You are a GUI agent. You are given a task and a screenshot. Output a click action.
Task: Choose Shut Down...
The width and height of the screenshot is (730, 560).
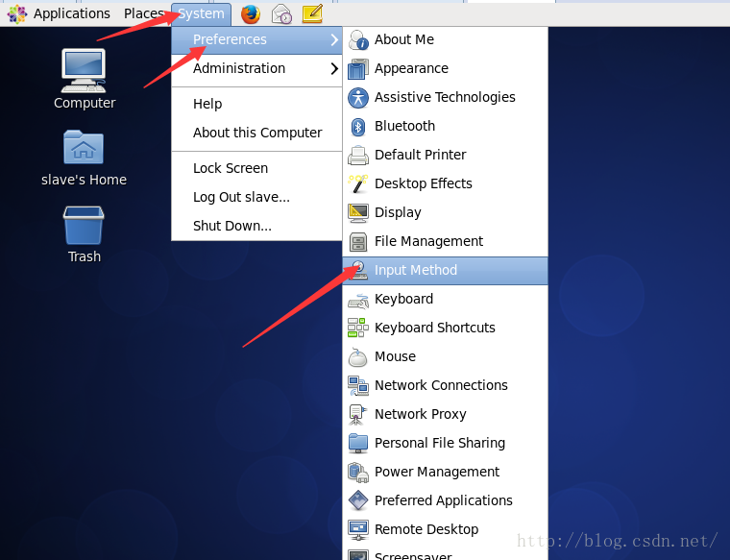click(257, 227)
